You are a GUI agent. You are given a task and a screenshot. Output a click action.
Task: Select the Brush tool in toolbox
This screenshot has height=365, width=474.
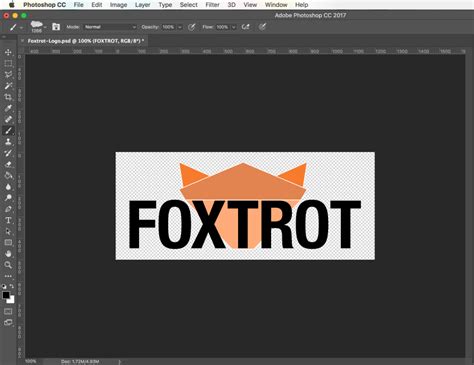pos(8,131)
